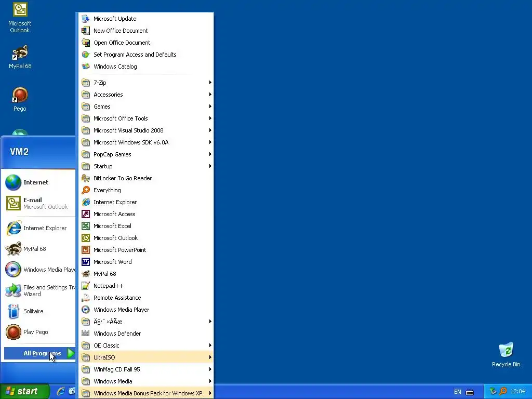
Task: Open the Windows Media folder submenu
Action: [146, 381]
